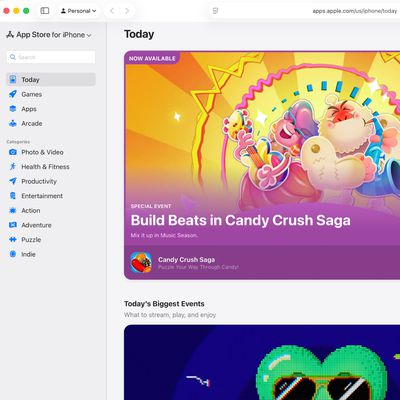Open the Games section
The image size is (400, 400).
(x=51, y=94)
